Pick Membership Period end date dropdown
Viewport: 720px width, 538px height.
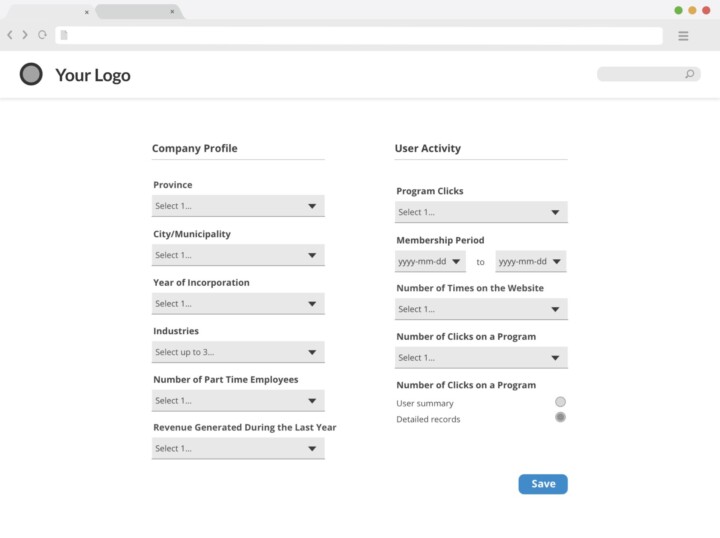pos(531,261)
